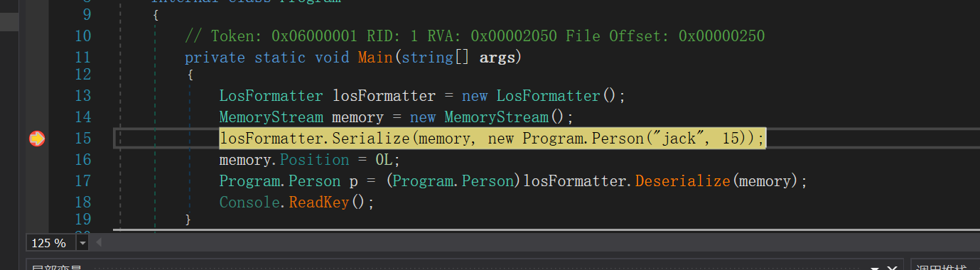Toggle a breakpoint in the margin beside line 16

click(x=37, y=160)
